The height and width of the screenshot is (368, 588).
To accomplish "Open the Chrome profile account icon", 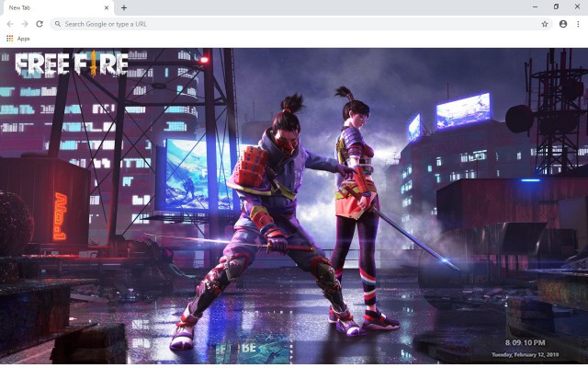I will click(563, 24).
